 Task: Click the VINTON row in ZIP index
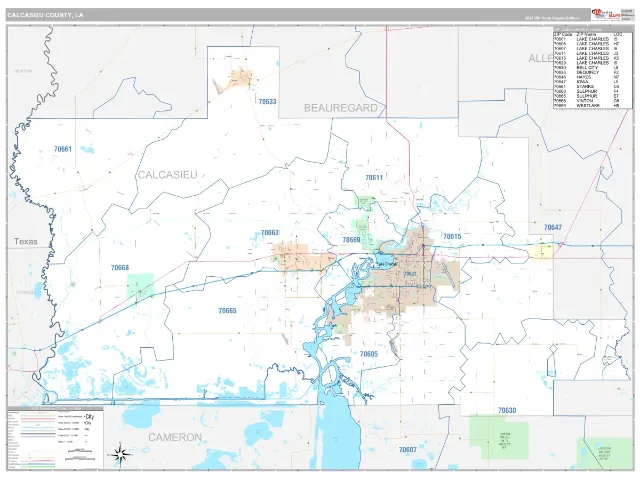[587, 101]
